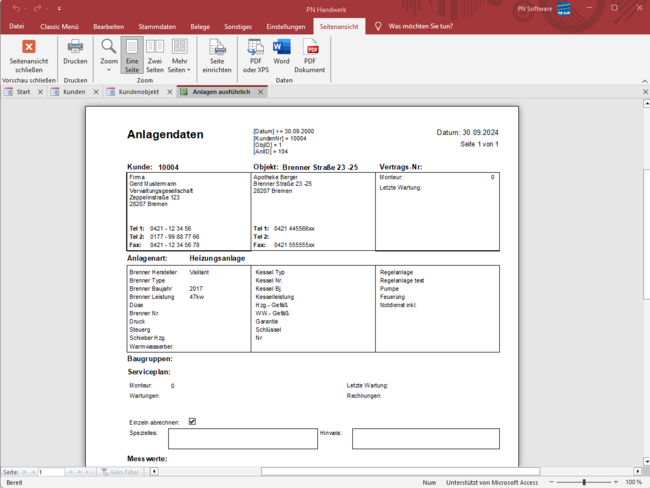Open the Stammdaten ribbon tab
The height and width of the screenshot is (488, 650).
[x=157, y=27]
